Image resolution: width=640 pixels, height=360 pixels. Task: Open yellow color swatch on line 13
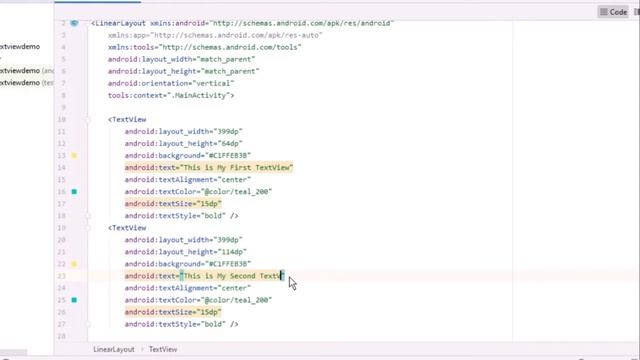coord(74,156)
